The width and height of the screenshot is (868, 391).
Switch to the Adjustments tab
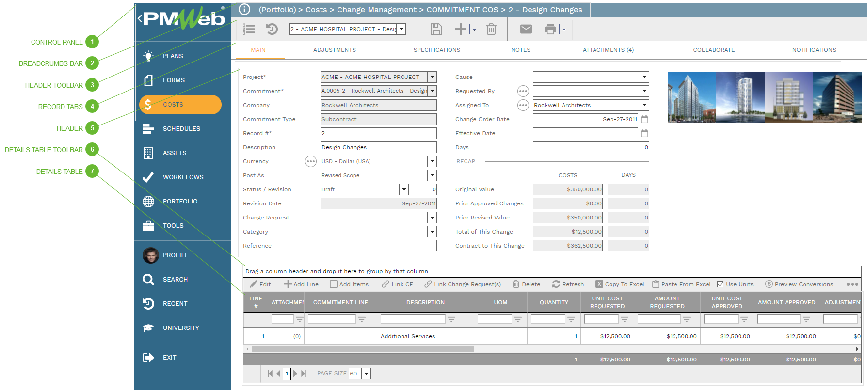click(x=334, y=50)
